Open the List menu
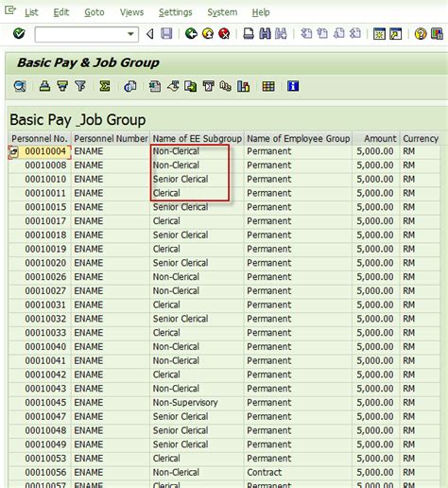The height and width of the screenshot is (488, 448). 31,12
